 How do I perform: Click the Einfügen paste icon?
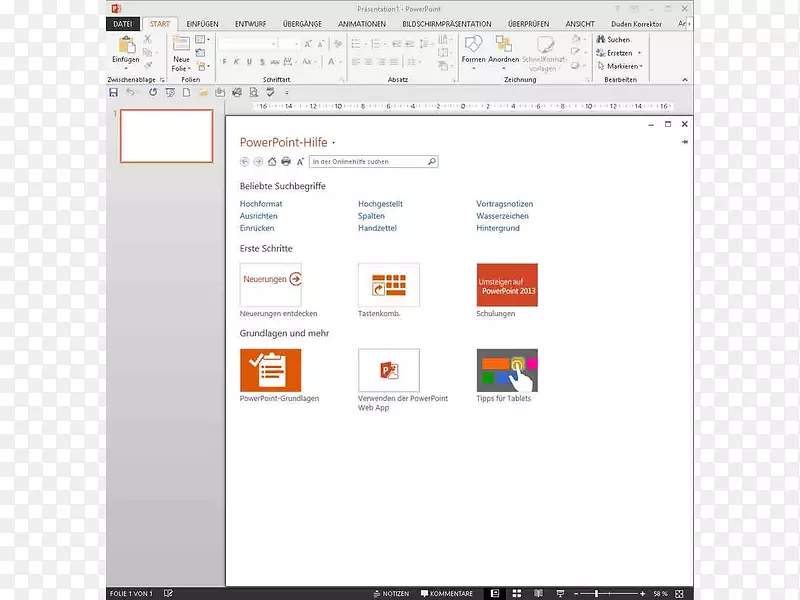click(126, 45)
